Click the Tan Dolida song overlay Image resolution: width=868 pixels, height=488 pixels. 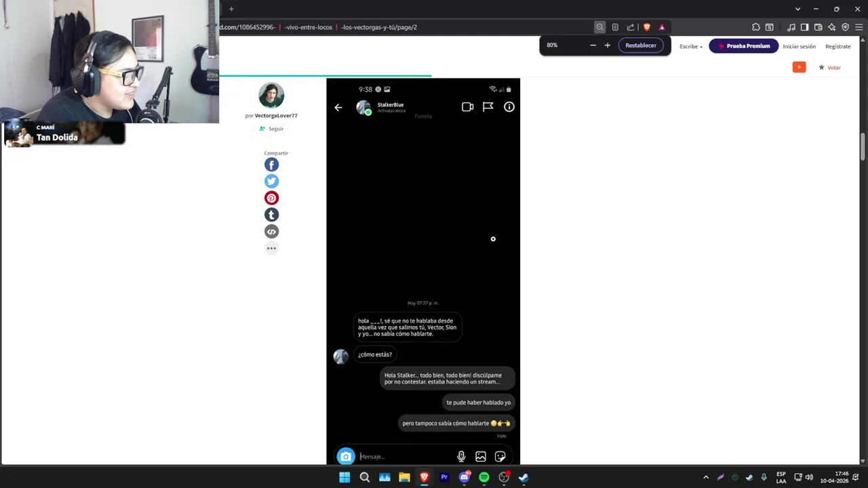(64, 134)
